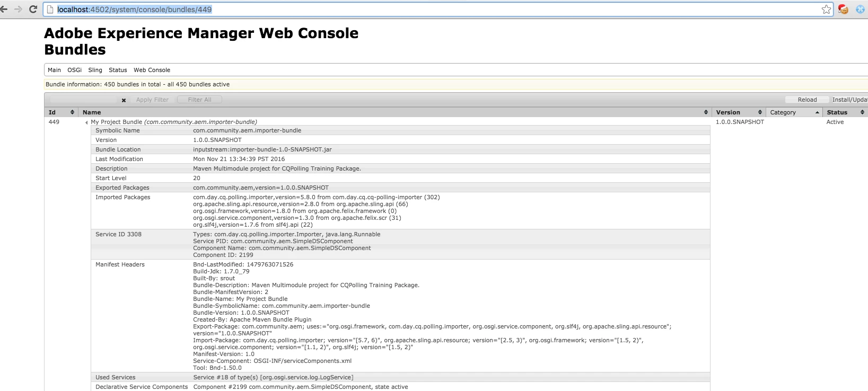Viewport: 868px width, 391px height.
Task: Open My Project Bundle link
Action: pos(174,122)
